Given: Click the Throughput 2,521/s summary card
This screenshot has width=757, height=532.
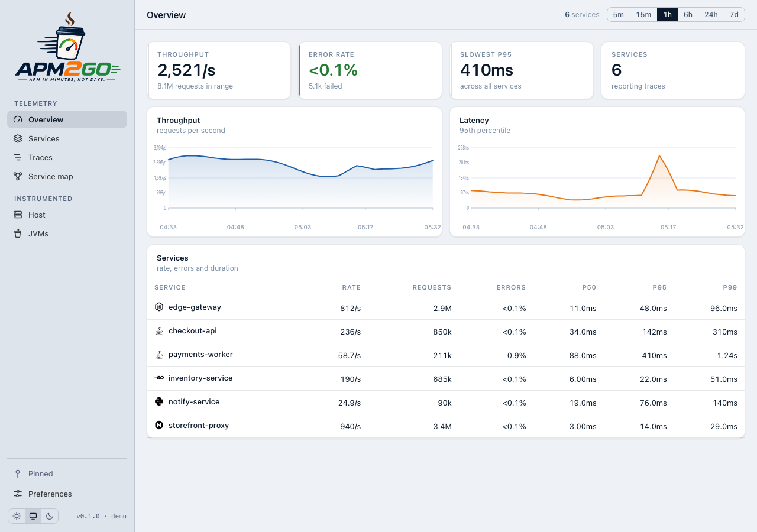Looking at the screenshot, I should coord(219,70).
